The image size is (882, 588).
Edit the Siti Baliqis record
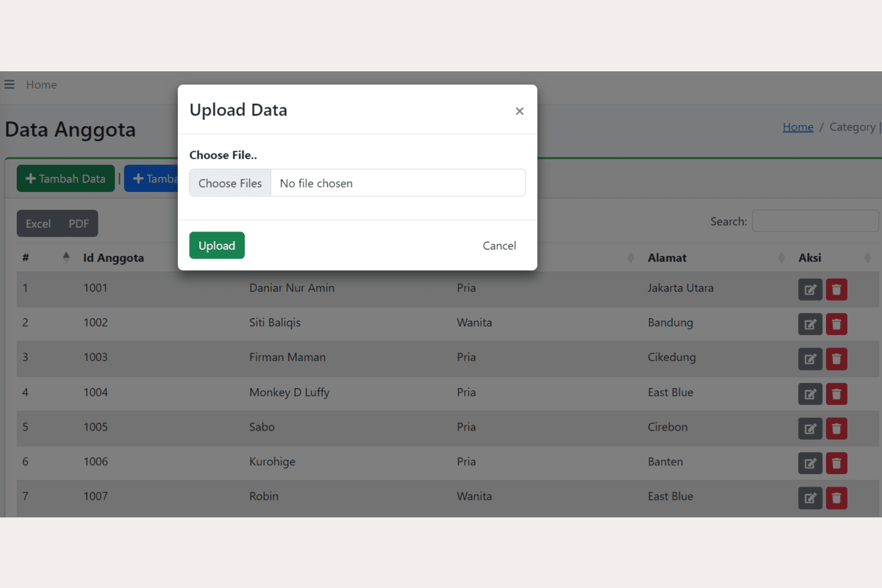click(x=810, y=324)
